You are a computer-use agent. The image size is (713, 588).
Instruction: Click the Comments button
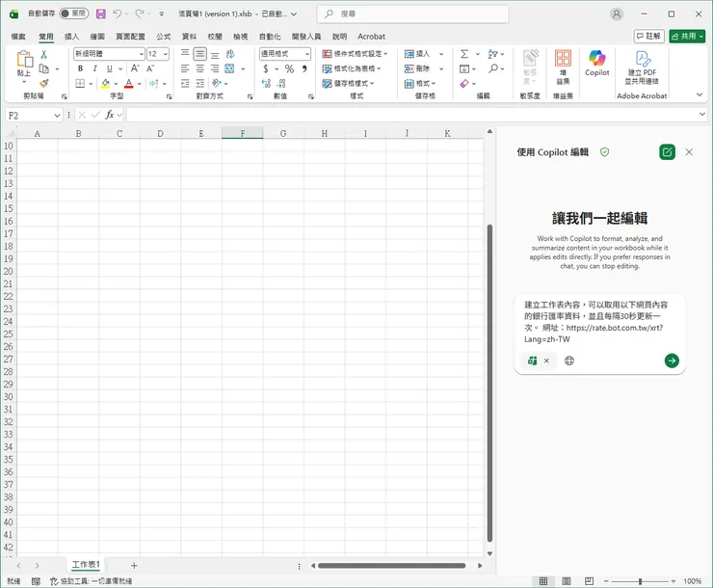tap(648, 36)
